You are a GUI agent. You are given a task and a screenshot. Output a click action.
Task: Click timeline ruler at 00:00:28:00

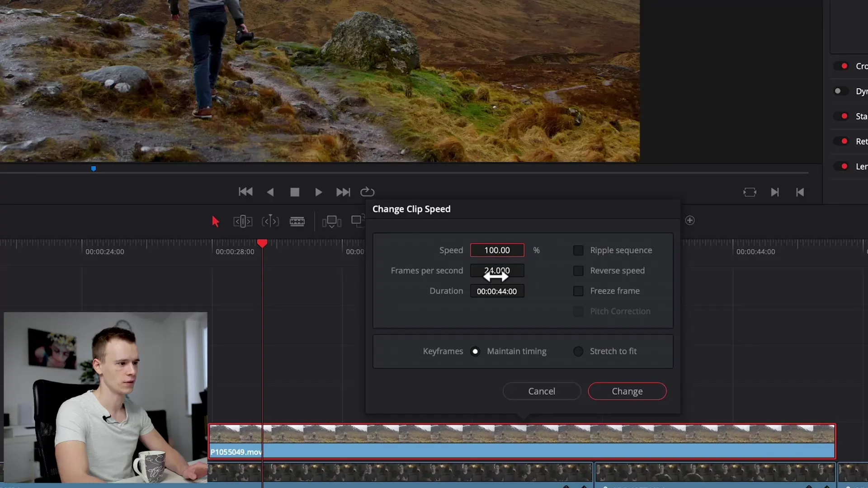tap(235, 252)
